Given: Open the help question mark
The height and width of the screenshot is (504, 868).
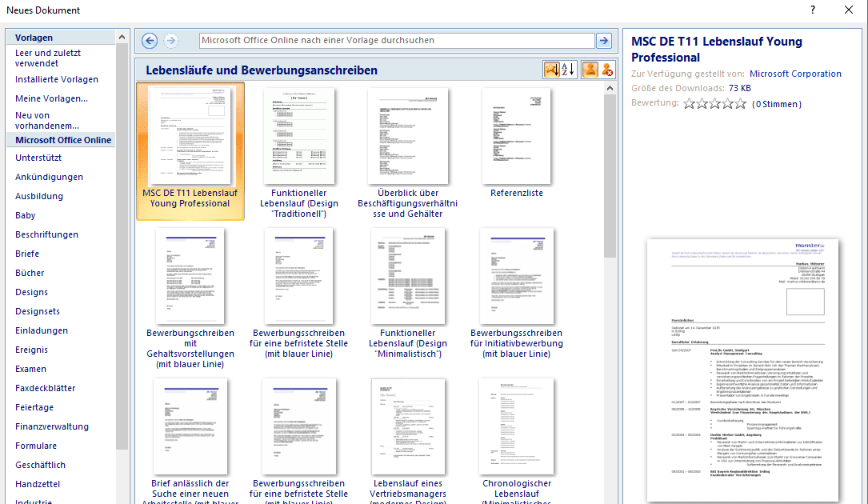Looking at the screenshot, I should 813,10.
